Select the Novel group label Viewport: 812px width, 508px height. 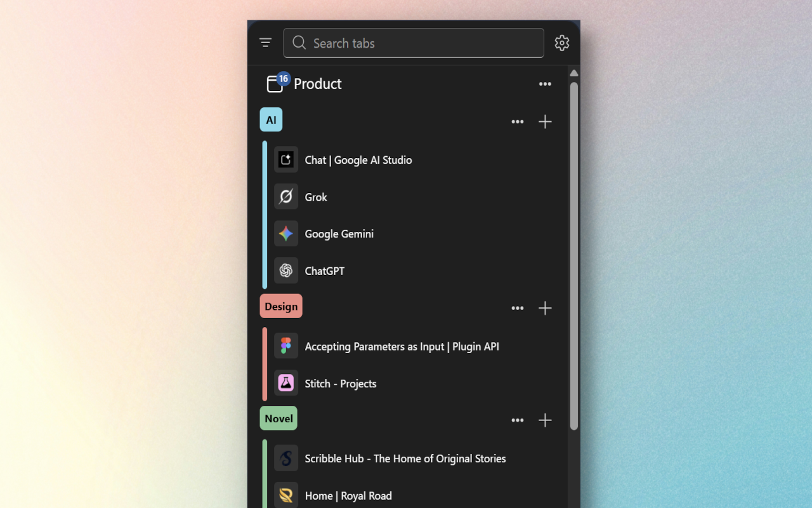coord(278,418)
